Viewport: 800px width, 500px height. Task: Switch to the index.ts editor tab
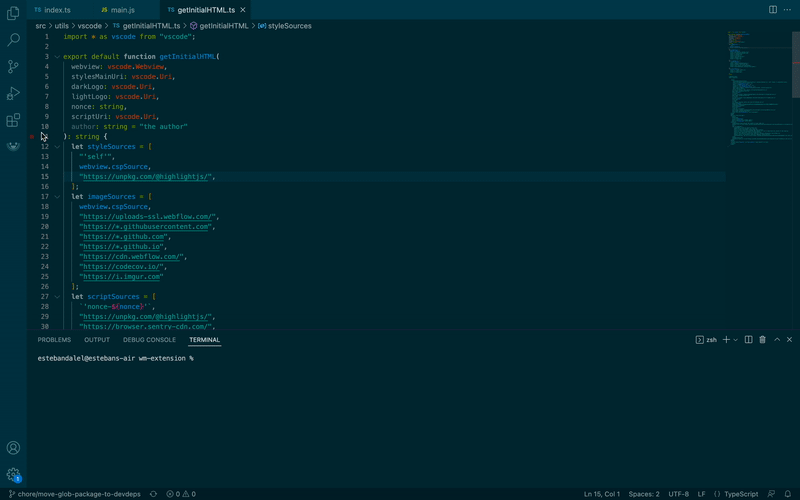click(57, 10)
